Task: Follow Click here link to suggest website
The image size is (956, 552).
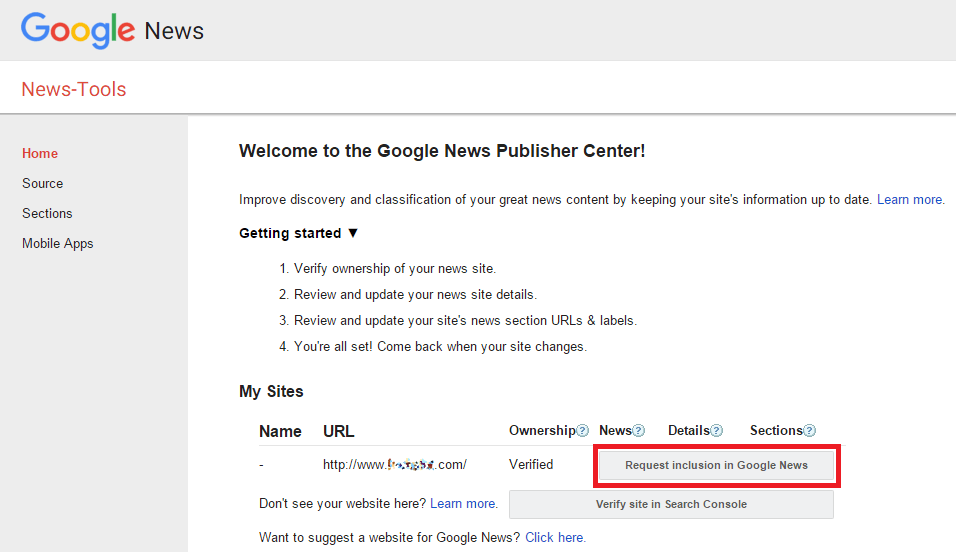Action: 555,537
